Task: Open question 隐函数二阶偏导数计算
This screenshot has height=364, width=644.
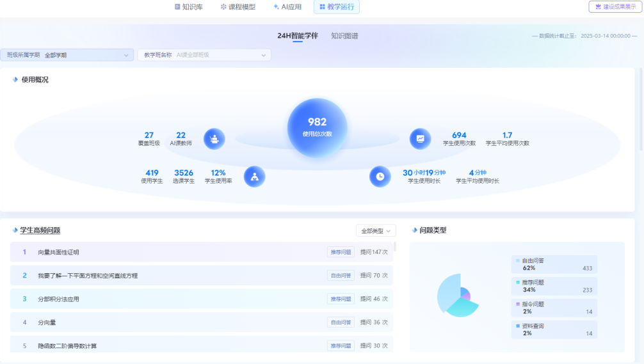Action: tap(201, 344)
